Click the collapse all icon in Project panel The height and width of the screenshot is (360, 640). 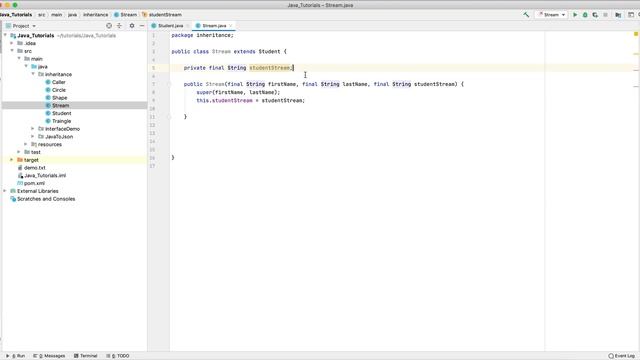[x=119, y=26]
